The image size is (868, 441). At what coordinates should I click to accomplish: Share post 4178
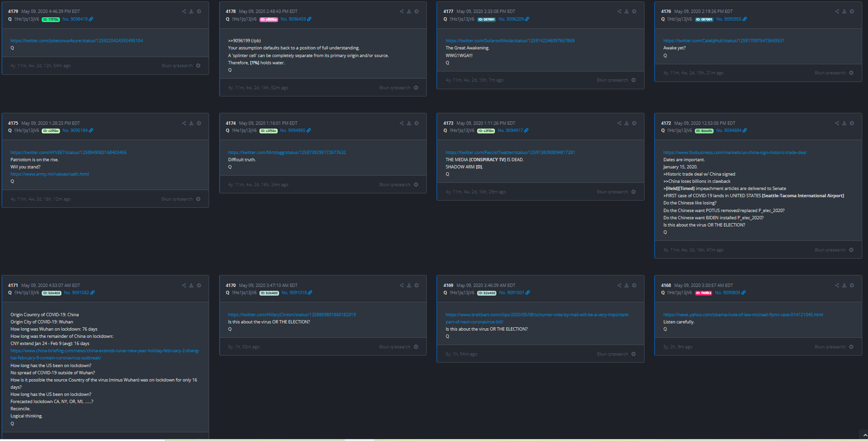tap(401, 12)
